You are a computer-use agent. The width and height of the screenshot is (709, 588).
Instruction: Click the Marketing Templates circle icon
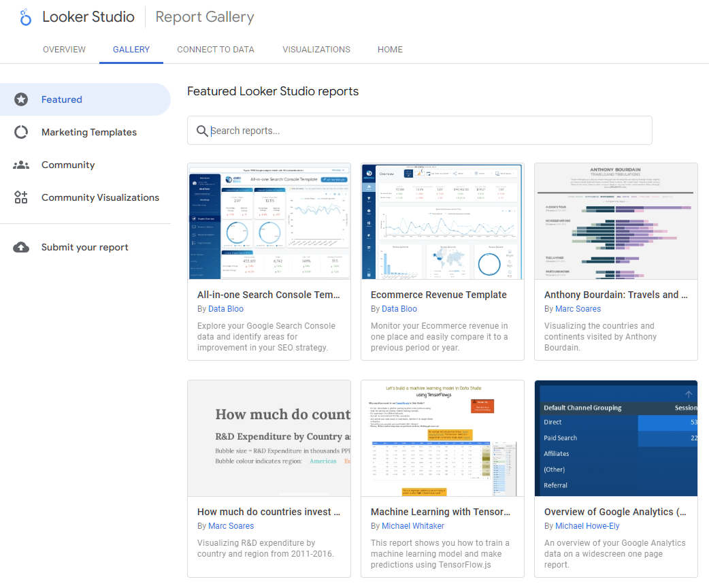[21, 132]
